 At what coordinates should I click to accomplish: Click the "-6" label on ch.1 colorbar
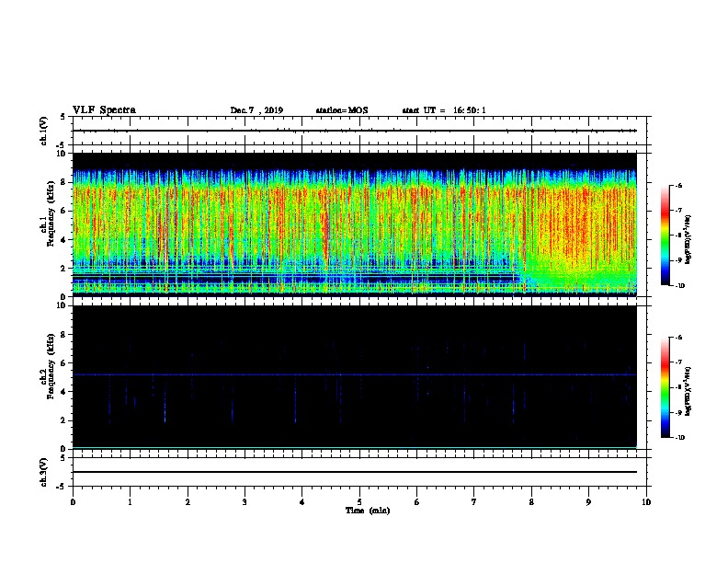click(x=678, y=185)
